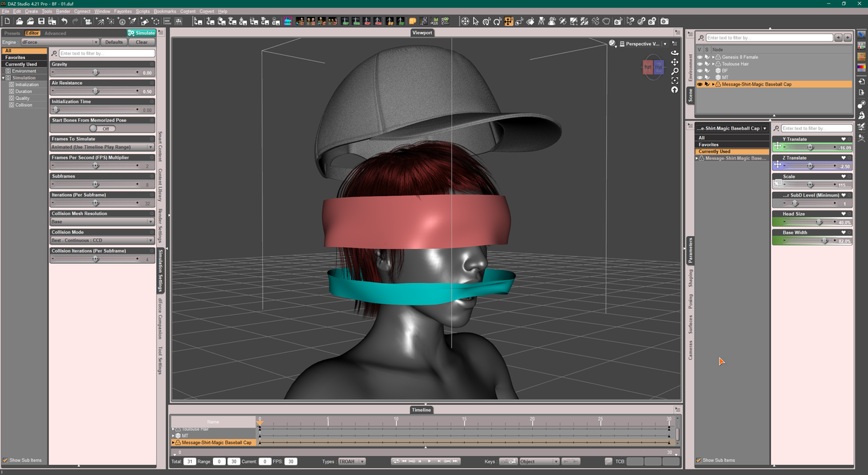This screenshot has width=868, height=475.
Task: Click the camera render icon in toolbar
Action: (x=665, y=22)
